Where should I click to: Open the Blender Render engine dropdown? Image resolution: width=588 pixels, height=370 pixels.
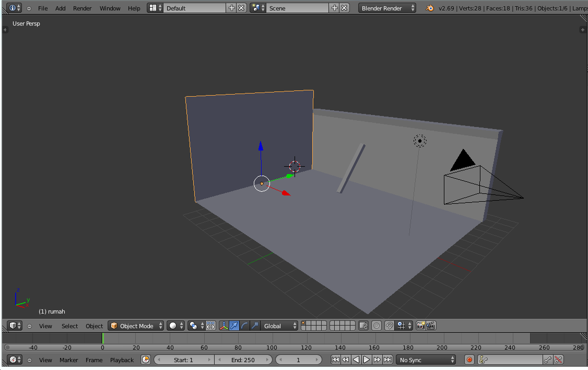387,8
